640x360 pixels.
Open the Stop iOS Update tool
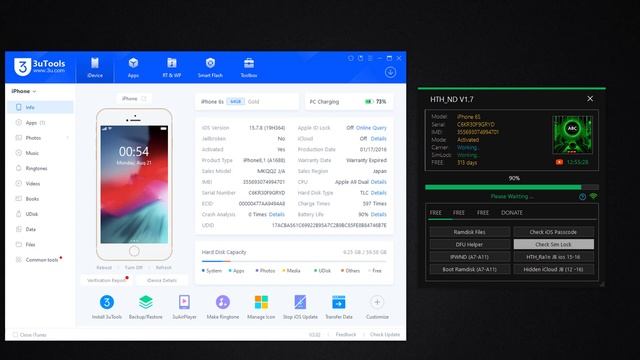[x=300, y=307]
